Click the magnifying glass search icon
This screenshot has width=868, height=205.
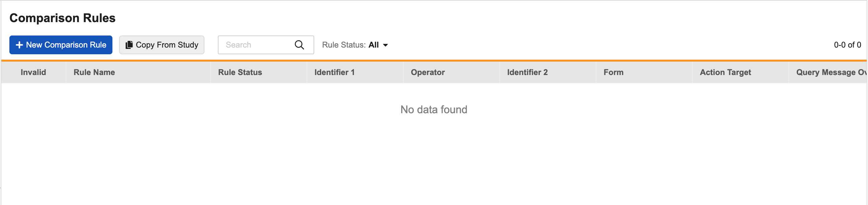299,45
